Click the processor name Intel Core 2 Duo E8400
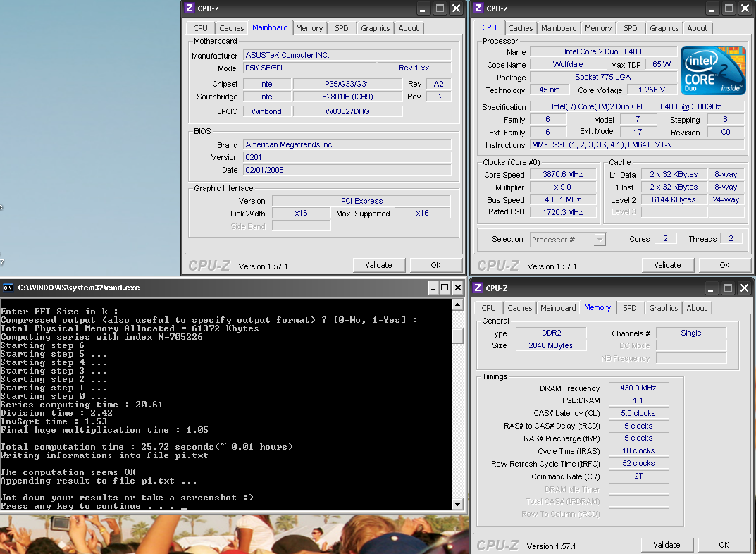This screenshot has width=756, height=554. click(x=602, y=51)
